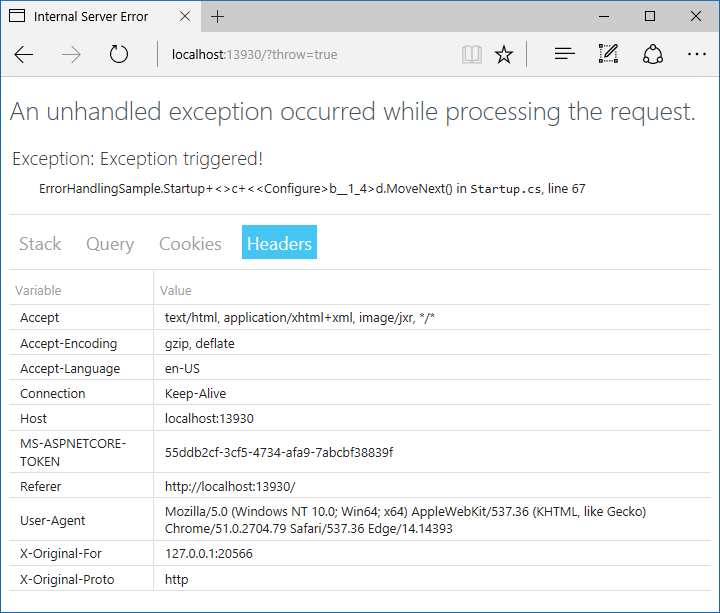Click the Referer value http://localhost:13930/
Viewport: 720px width, 613px height.
(230, 486)
